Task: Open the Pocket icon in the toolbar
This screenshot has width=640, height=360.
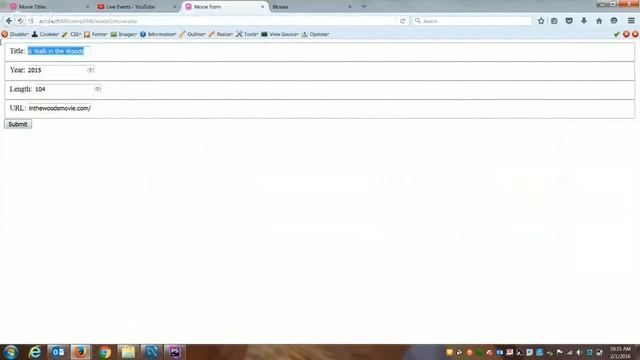Action: (569, 21)
